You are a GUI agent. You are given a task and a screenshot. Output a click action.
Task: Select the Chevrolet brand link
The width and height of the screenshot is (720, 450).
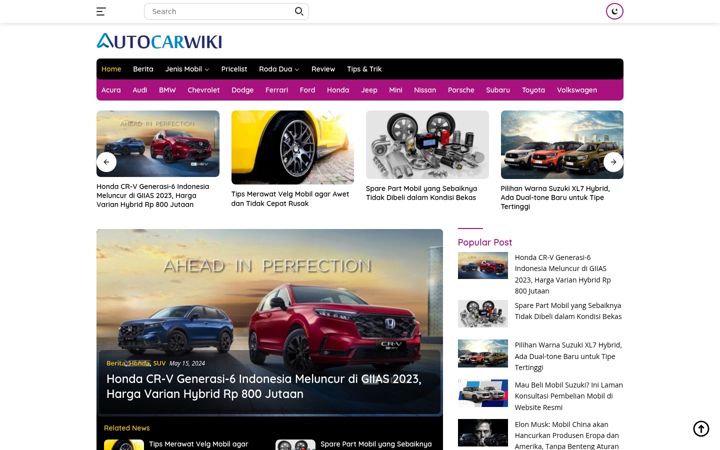(203, 90)
